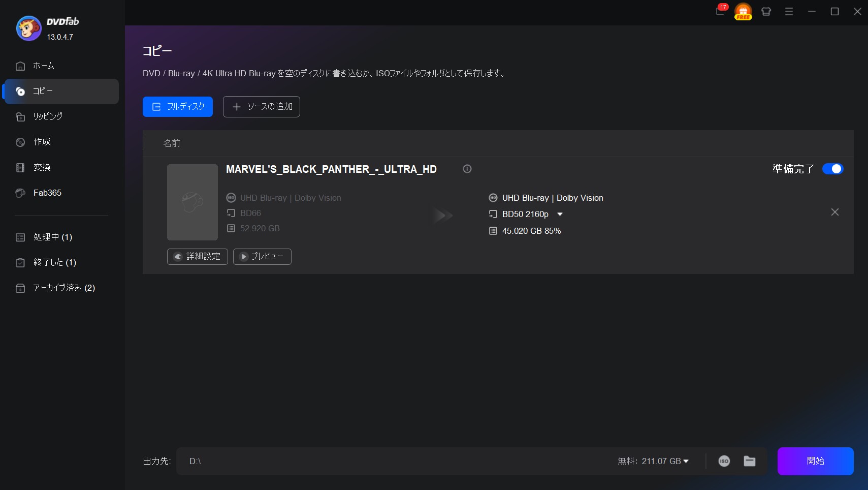Click the source 52.920 GB size text

click(260, 228)
